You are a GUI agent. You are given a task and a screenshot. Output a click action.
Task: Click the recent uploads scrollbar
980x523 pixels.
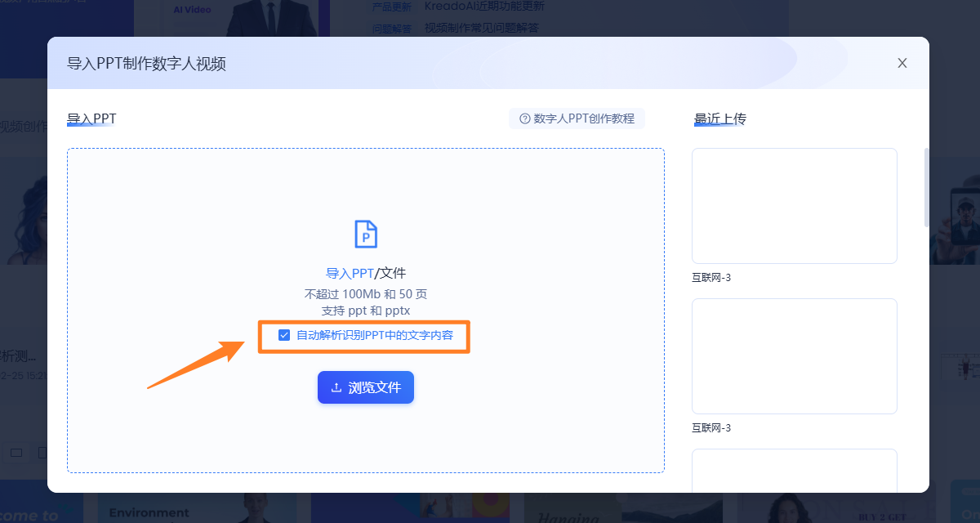(925, 188)
